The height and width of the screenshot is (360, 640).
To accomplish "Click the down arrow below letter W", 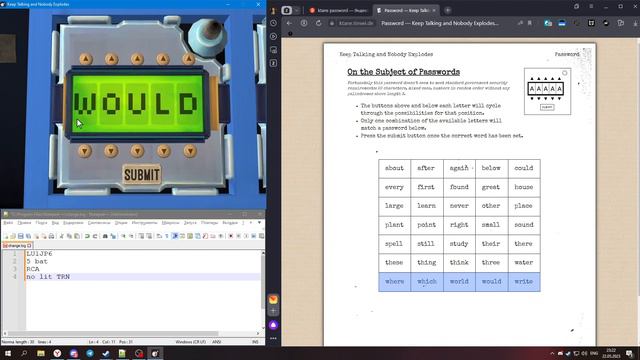I will pyautogui.click(x=85, y=151).
